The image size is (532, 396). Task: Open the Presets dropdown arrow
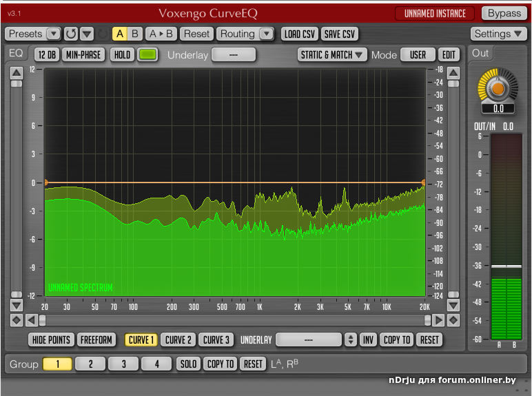pyautogui.click(x=54, y=34)
